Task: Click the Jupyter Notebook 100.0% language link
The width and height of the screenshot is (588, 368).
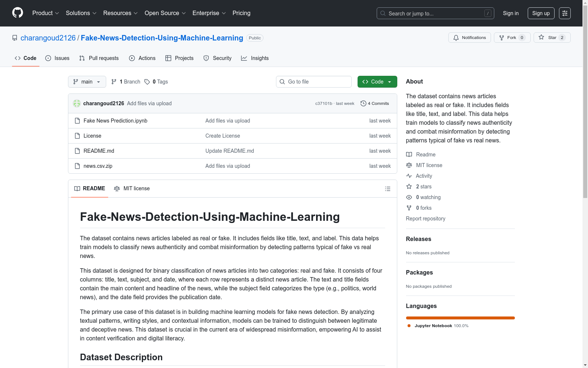Action: (438, 326)
